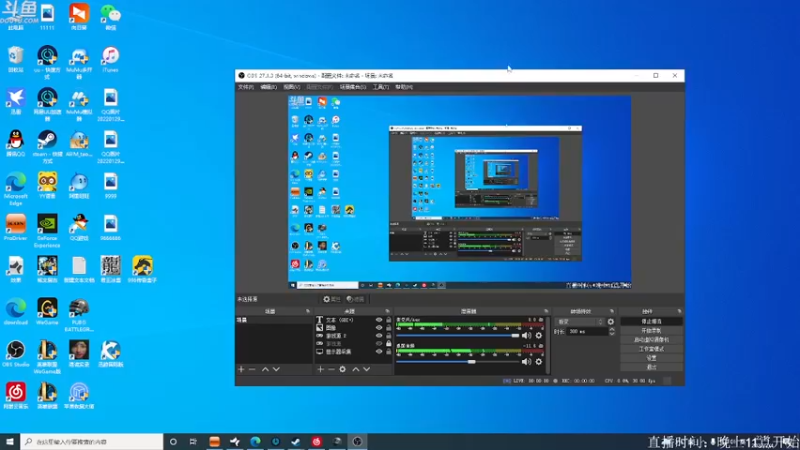This screenshot has width=800, height=450.
Task: Undock the controls panel using its header icon
Action: click(679, 311)
